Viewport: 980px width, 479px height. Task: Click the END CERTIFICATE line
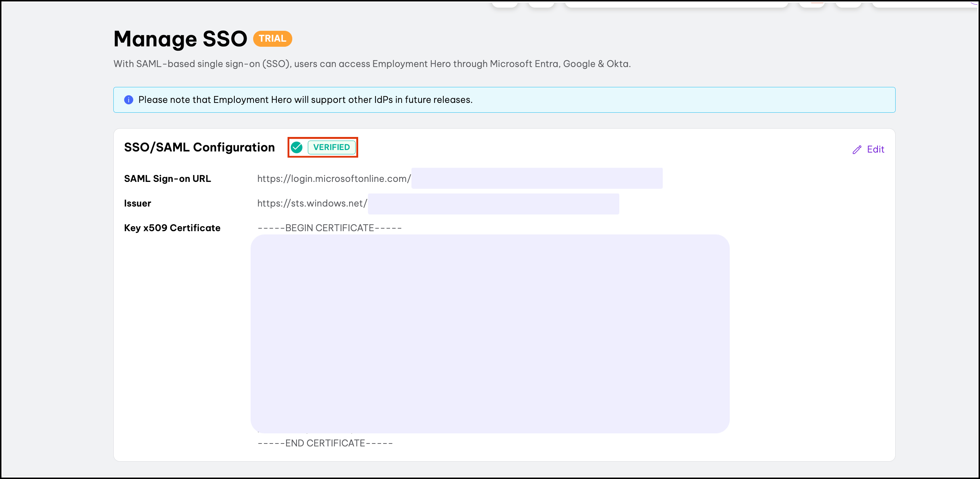pyautogui.click(x=325, y=443)
